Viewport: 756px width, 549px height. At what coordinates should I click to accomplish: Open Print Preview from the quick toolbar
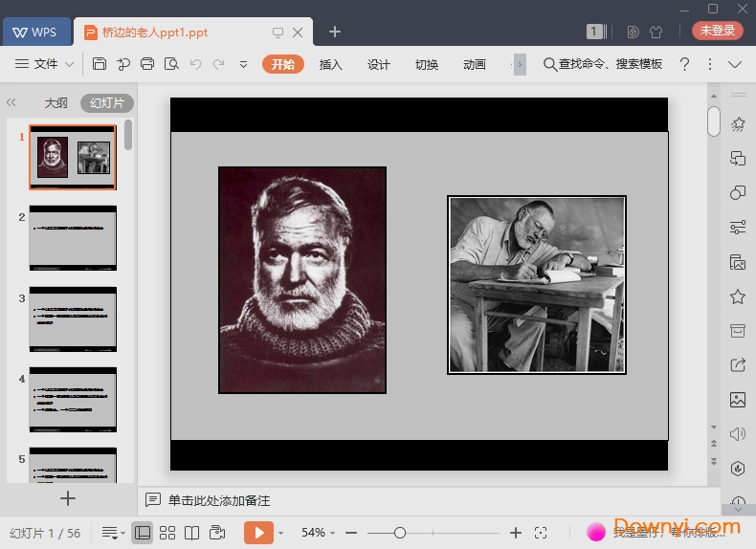171,64
